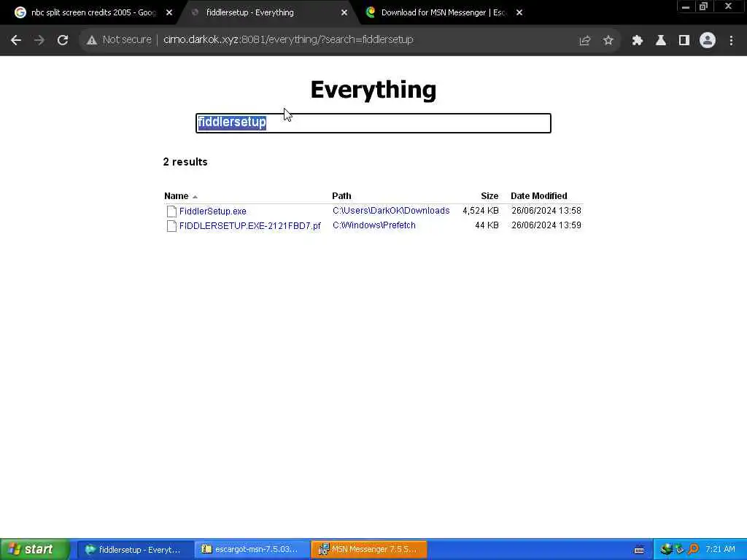Image resolution: width=747 pixels, height=560 pixels.
Task: Open the C:\Users\DarkOK\Downloads path link
Action: (x=391, y=211)
